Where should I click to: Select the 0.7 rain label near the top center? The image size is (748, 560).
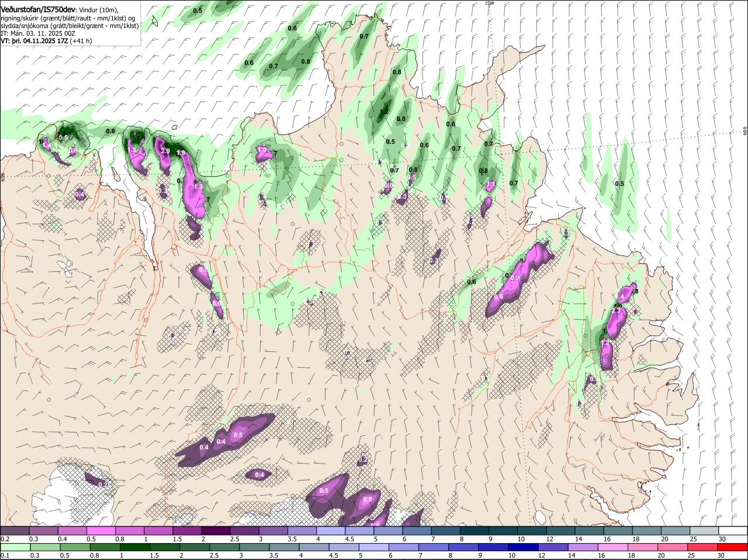[364, 36]
